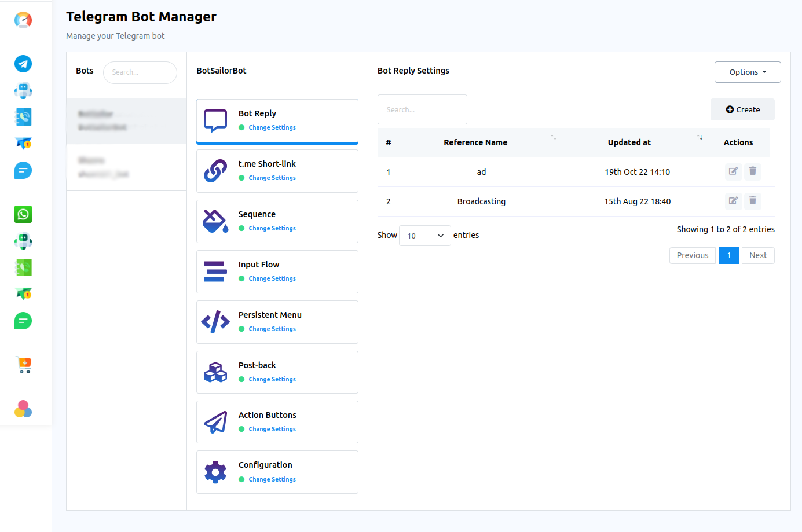Image resolution: width=802 pixels, height=532 pixels.
Task: Select the Sequence menu heading
Action: click(257, 214)
